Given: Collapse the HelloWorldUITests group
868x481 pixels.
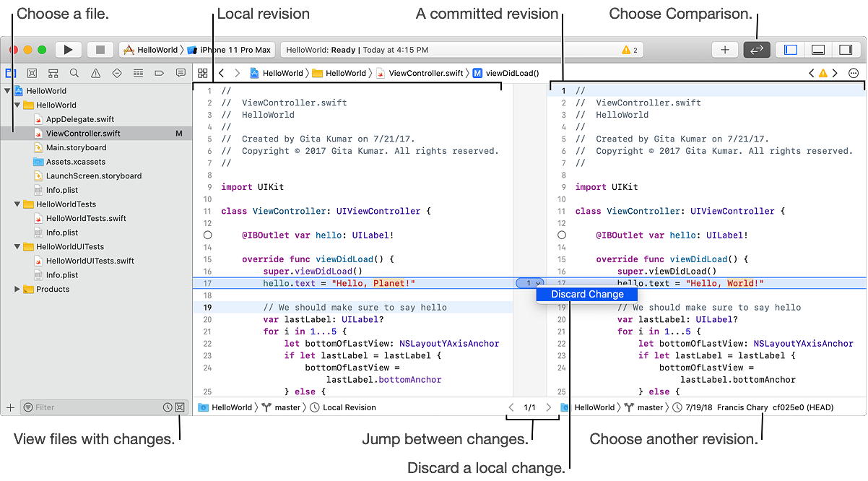Looking at the screenshot, I should [x=17, y=247].
